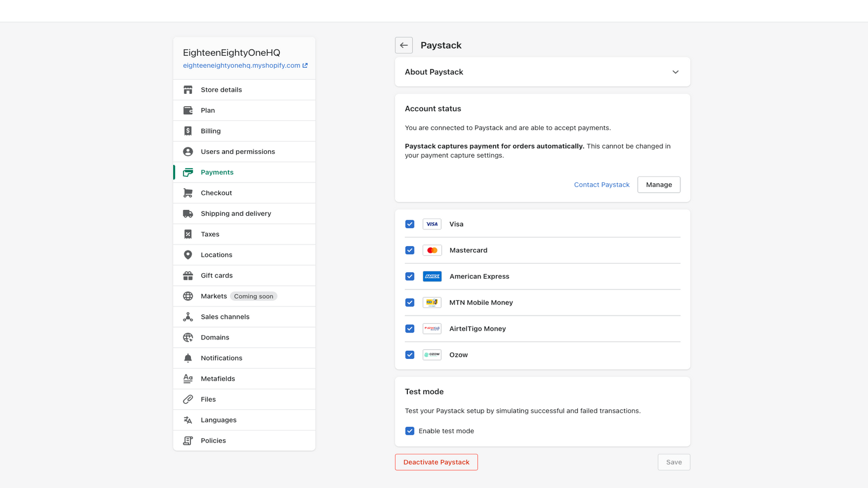The image size is (868, 488).
Task: Click the Files paperclip icon
Action: click(188, 399)
